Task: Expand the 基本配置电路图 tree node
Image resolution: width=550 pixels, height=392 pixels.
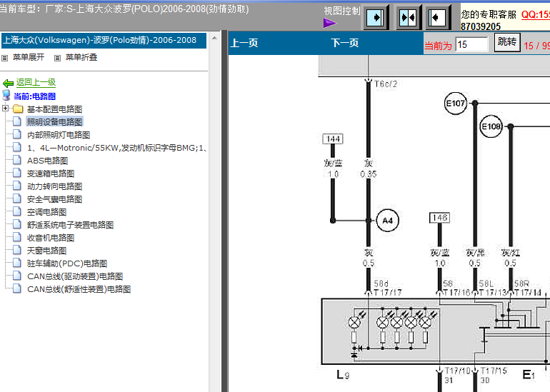Action: coord(5,109)
